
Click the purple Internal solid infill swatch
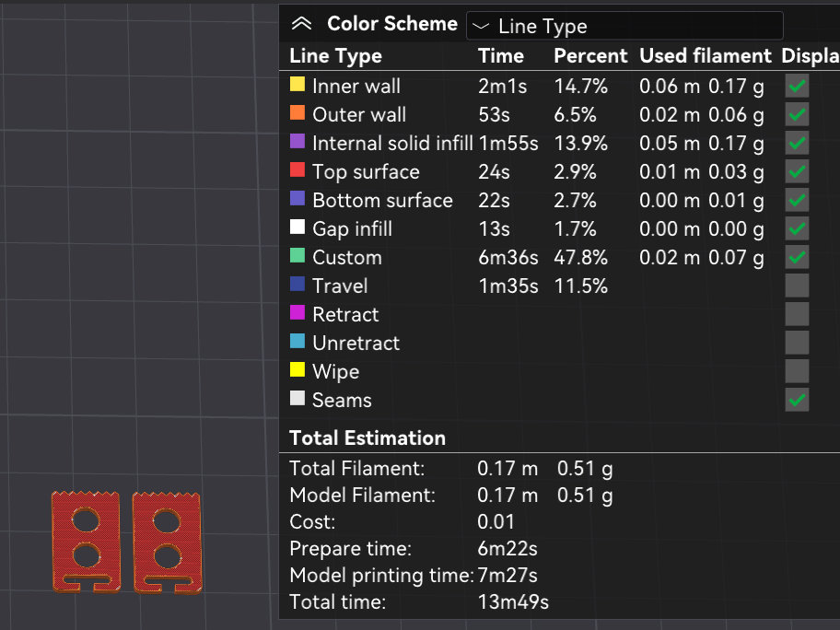coord(297,142)
